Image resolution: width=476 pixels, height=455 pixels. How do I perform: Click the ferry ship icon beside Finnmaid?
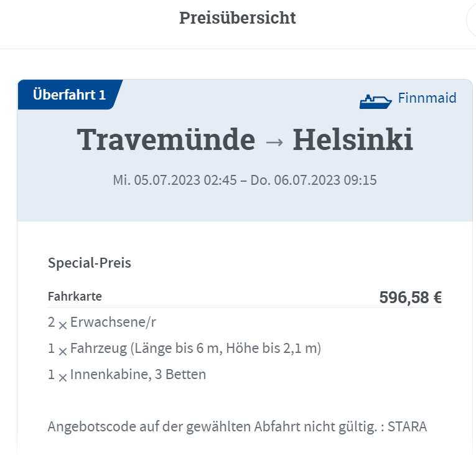point(376,100)
